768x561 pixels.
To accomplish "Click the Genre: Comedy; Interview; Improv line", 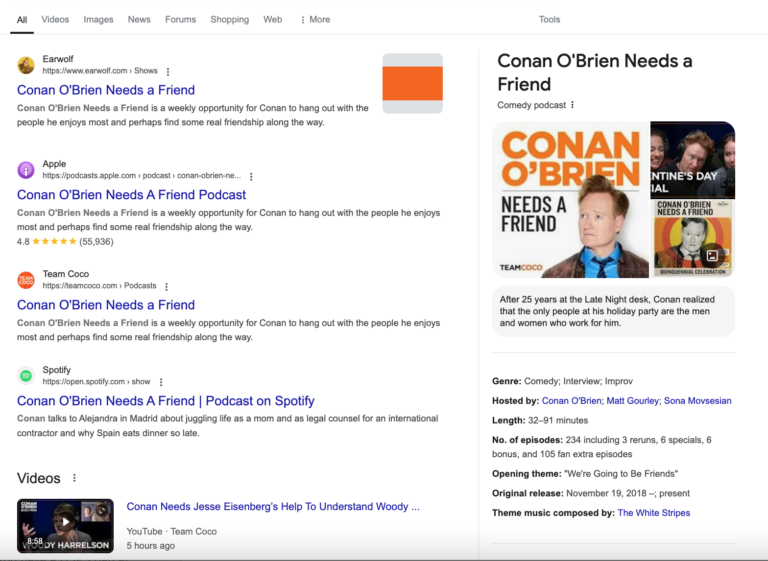I will click(x=562, y=381).
